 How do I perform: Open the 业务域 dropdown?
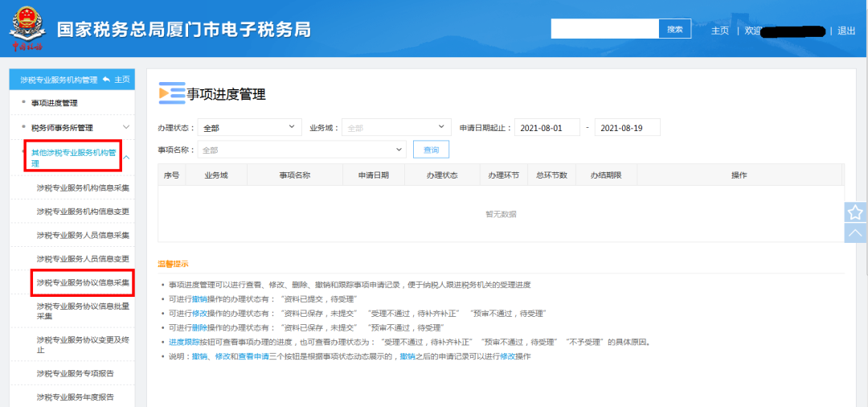coord(396,127)
